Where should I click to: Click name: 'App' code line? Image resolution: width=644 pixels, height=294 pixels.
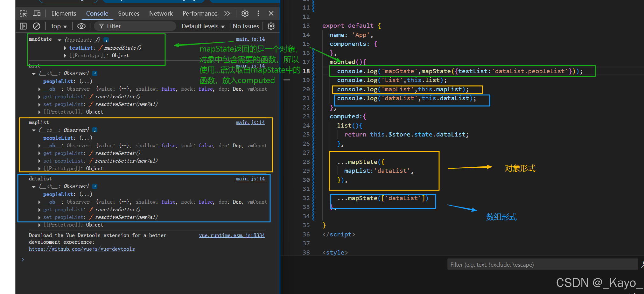351,35
